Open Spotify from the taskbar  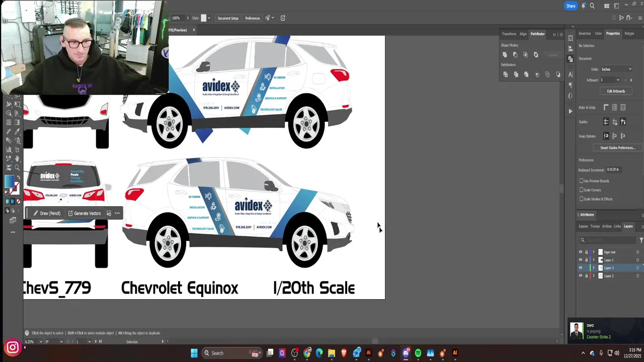click(418, 353)
